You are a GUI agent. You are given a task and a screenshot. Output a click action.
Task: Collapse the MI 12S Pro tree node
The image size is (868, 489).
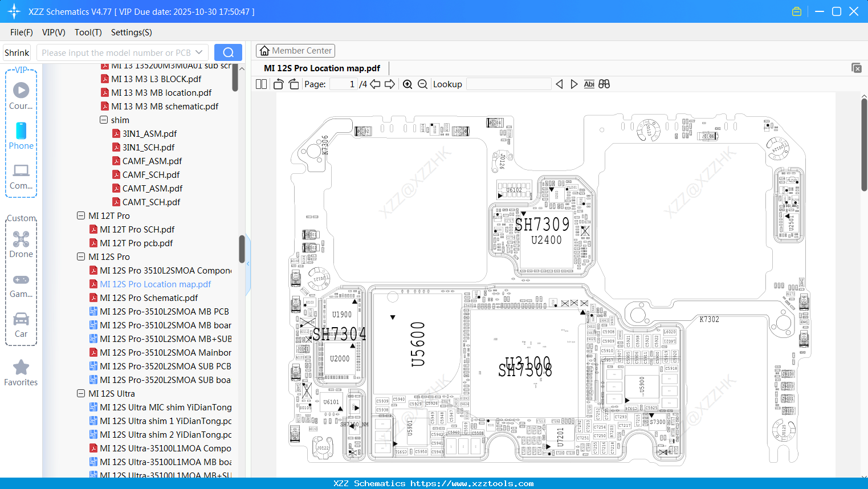coord(80,256)
